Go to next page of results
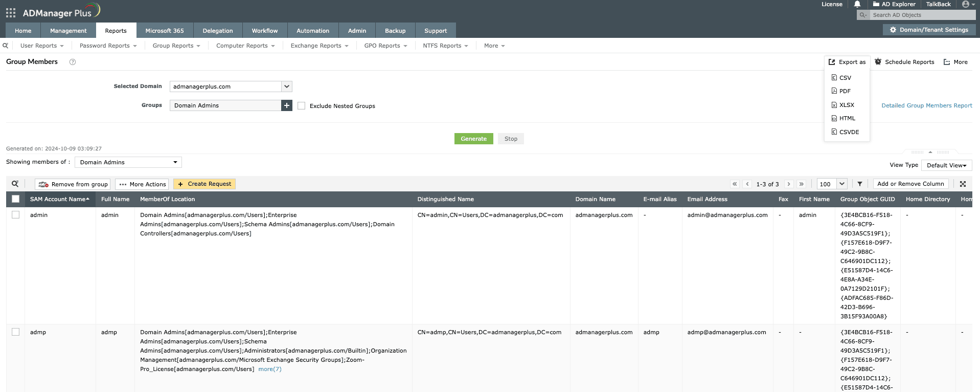This screenshot has width=980, height=392. pyautogui.click(x=789, y=184)
